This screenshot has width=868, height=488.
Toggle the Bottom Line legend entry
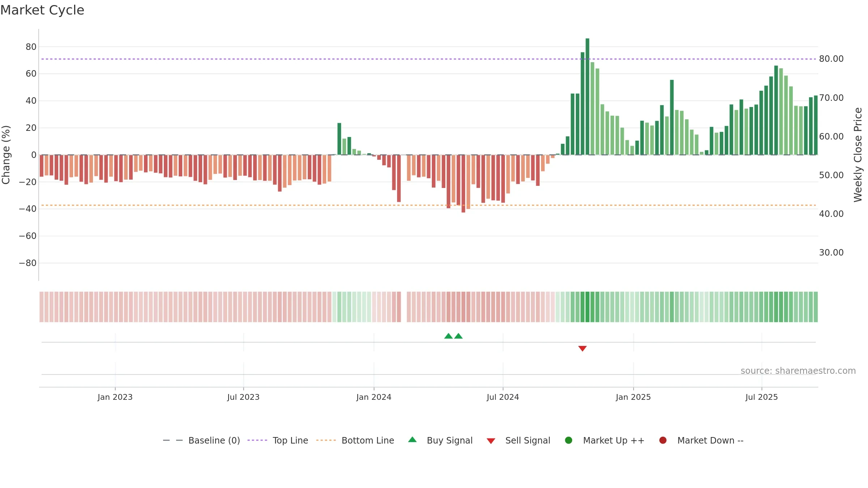pos(355,440)
